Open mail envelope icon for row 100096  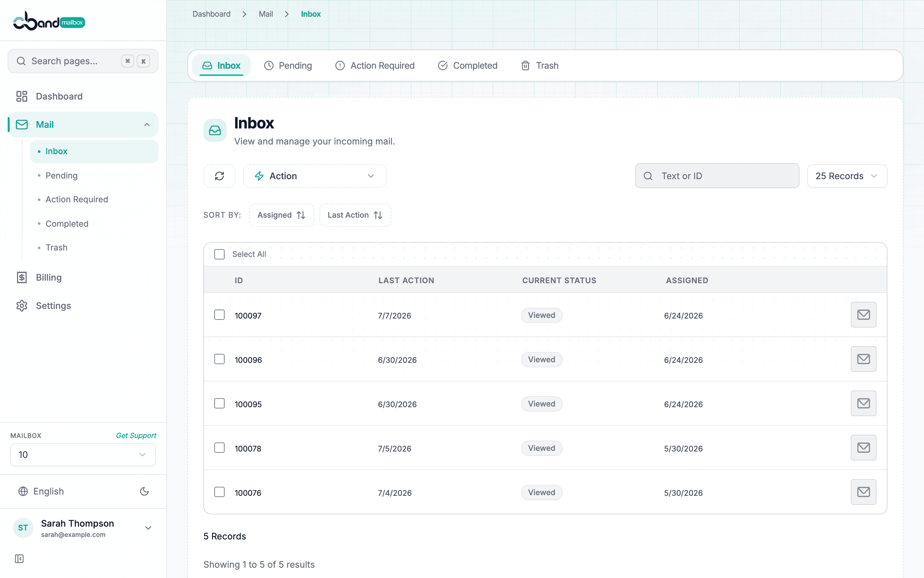863,359
